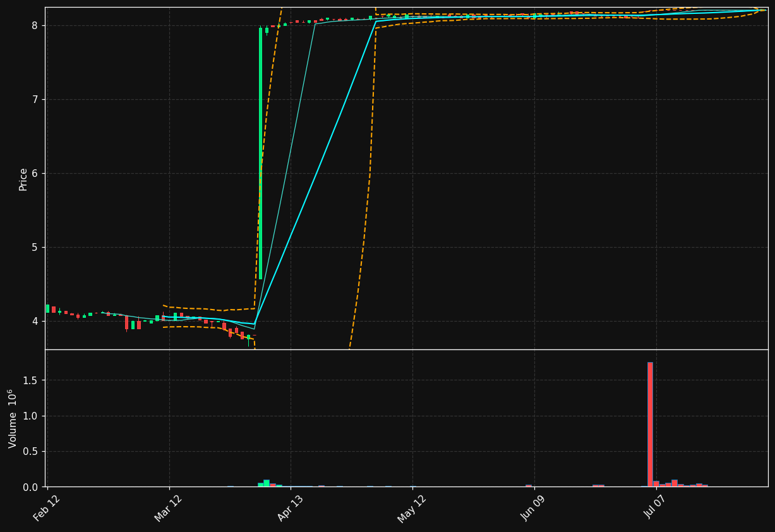Click volume axis label 1.5

[31, 380]
